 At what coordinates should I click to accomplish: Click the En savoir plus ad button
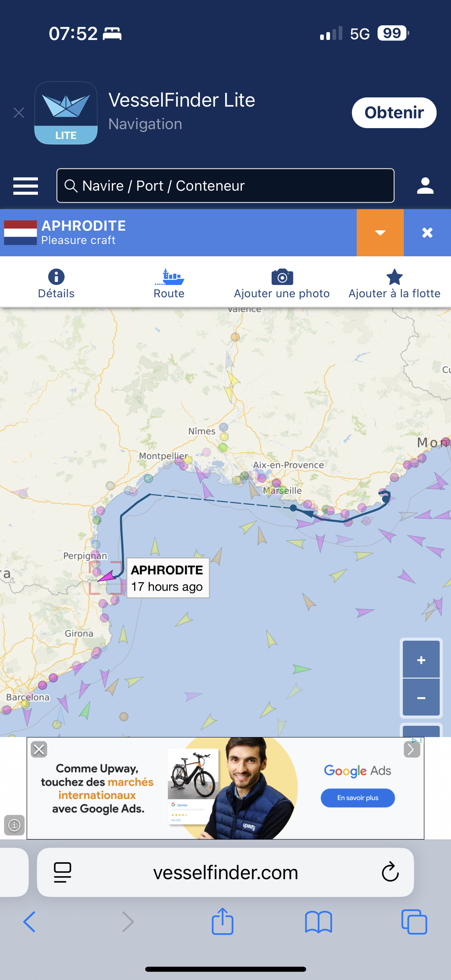click(x=358, y=798)
